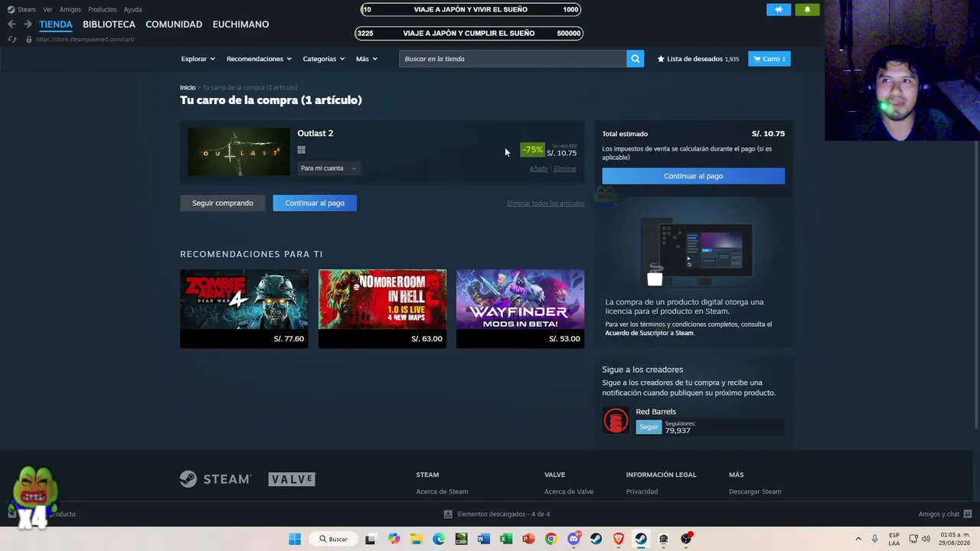980x551 pixels.
Task: Launch Microsoft Edge from the taskbar
Action: [439, 539]
